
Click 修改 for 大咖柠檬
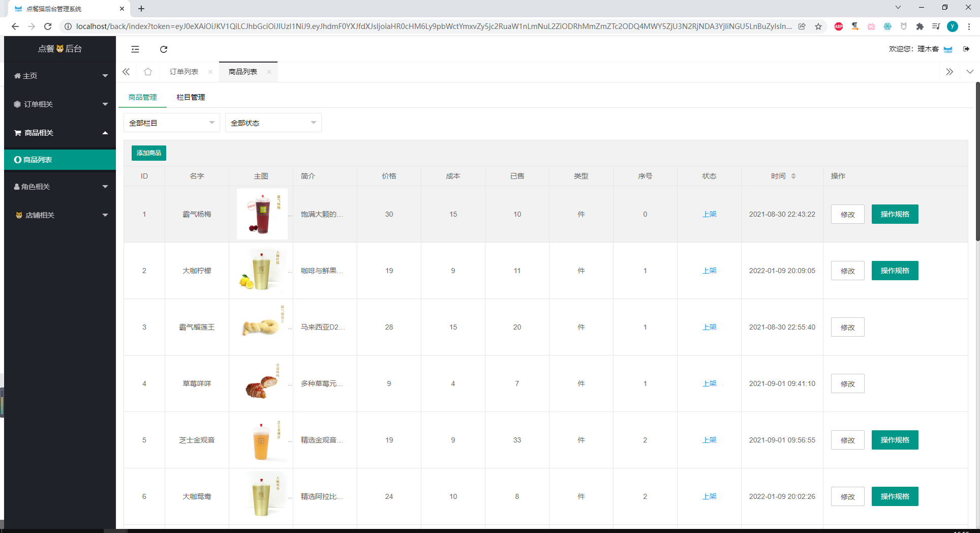pyautogui.click(x=848, y=271)
